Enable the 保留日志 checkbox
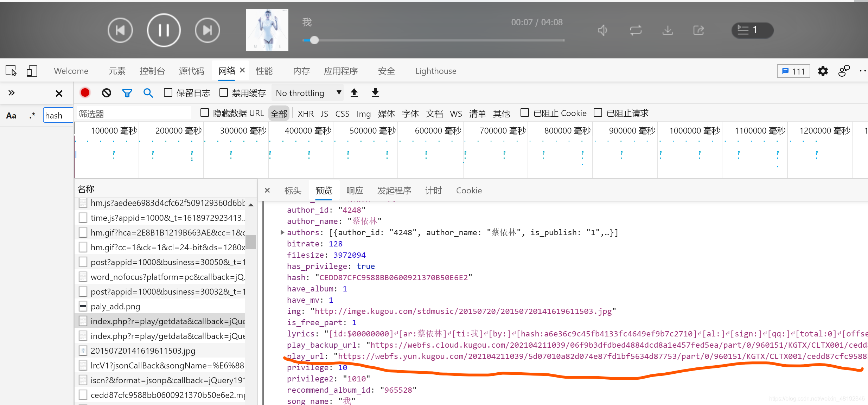This screenshot has height=405, width=868. [168, 92]
